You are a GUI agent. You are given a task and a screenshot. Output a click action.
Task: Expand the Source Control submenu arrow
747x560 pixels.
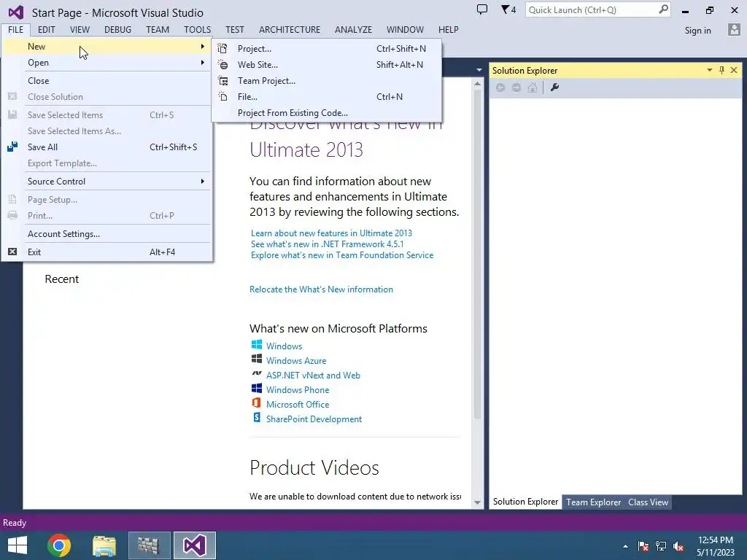(x=203, y=181)
